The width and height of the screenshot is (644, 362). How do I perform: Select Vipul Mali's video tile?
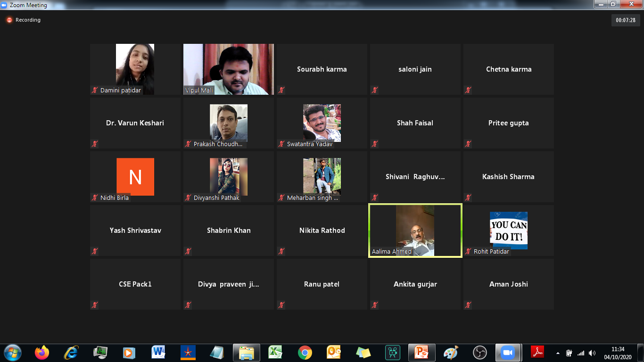point(229,69)
